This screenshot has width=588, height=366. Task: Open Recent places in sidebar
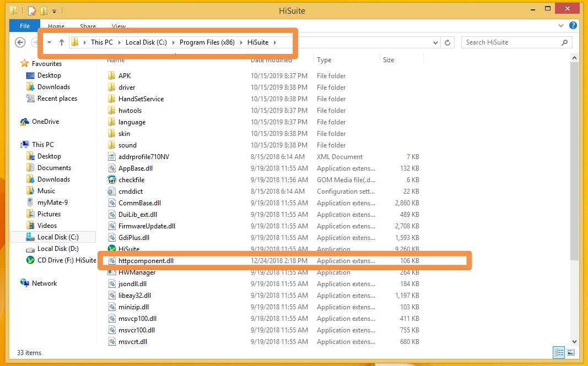point(57,99)
